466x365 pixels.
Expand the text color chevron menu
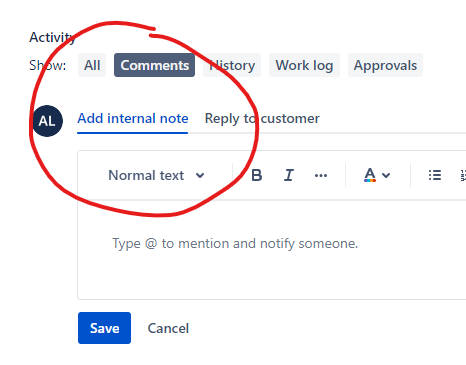(386, 175)
